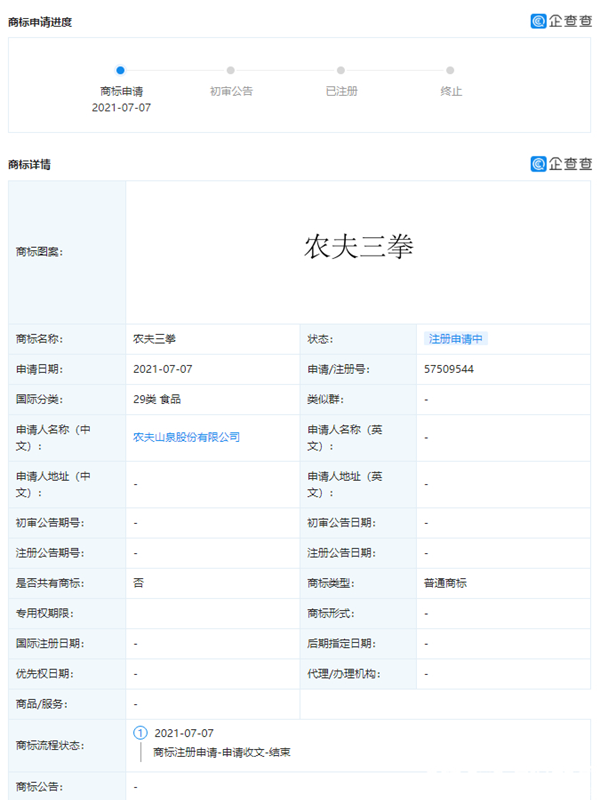Click the 企查查 logo beside 商标详情
Image resolution: width=600 pixels, height=800 pixels.
561,164
